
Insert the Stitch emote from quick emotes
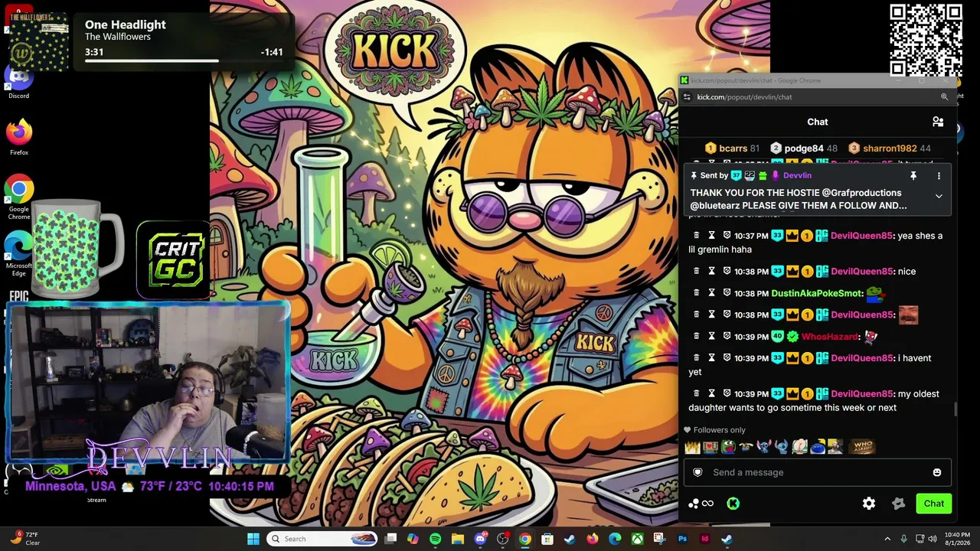click(x=764, y=447)
